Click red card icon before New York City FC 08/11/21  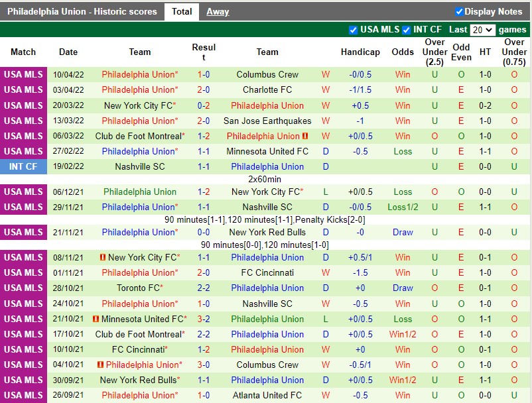point(103,257)
